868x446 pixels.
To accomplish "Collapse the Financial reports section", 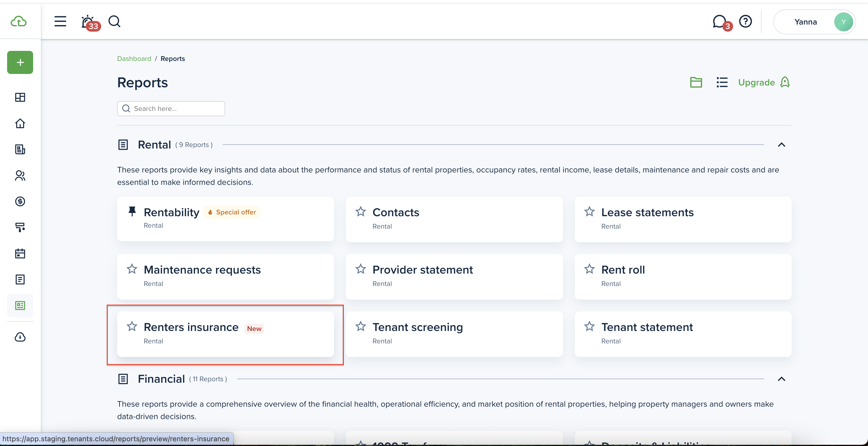I will click(781, 379).
